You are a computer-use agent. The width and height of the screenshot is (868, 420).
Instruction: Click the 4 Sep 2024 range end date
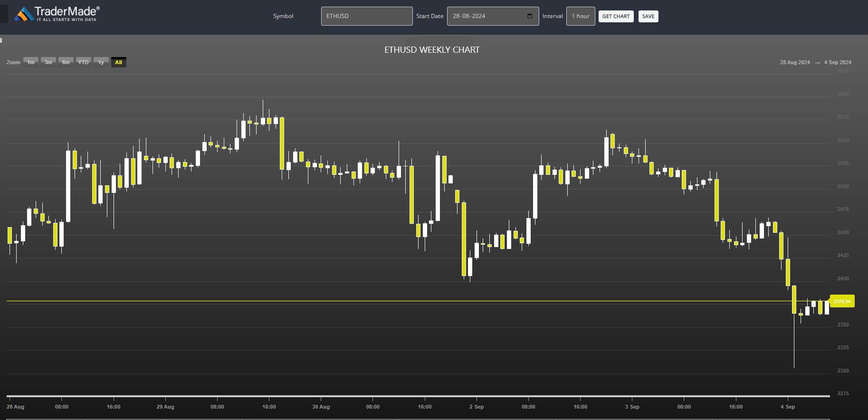[838, 62]
